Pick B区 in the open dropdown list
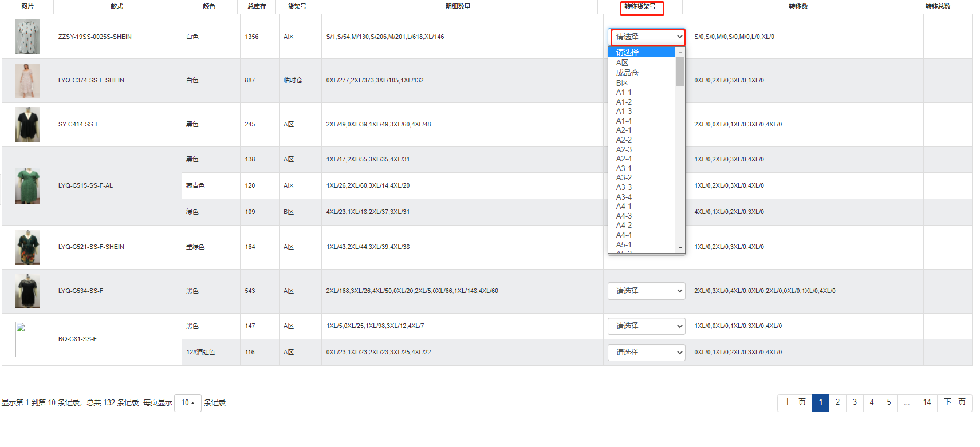Viewport: 980px width, 447px height. click(622, 83)
